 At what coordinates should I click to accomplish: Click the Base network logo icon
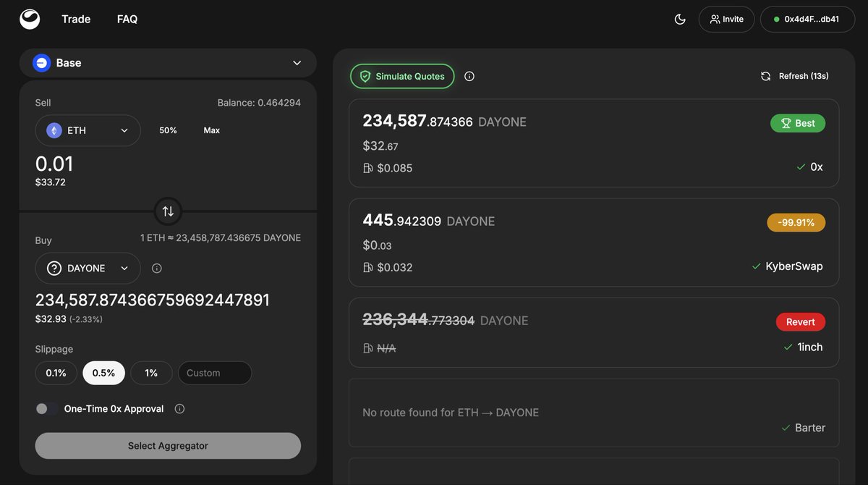[x=42, y=63]
